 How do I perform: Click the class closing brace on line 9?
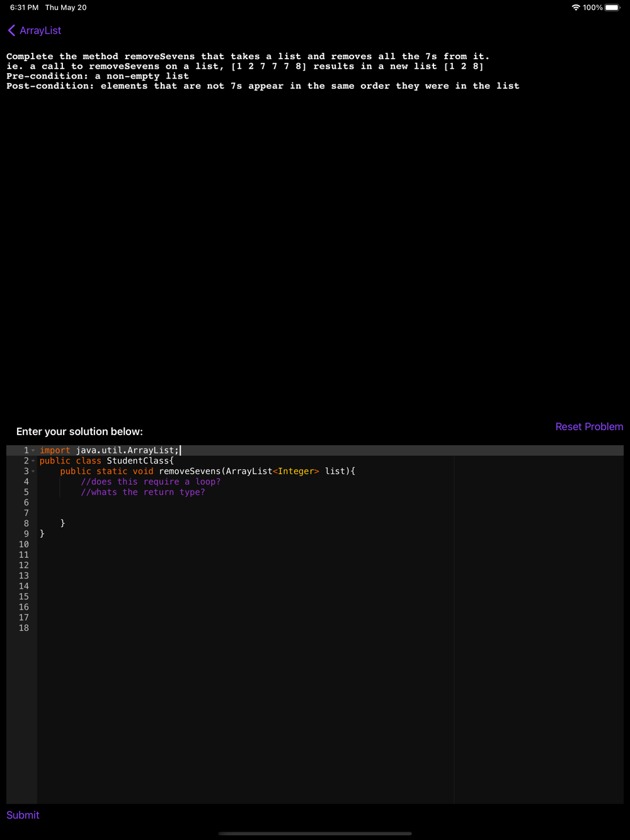pos(42,534)
